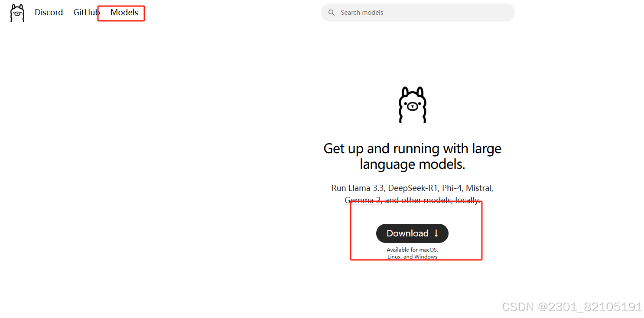Open the Gemma 2 model link
Viewport: 644px width, 318px height.
coord(363,200)
